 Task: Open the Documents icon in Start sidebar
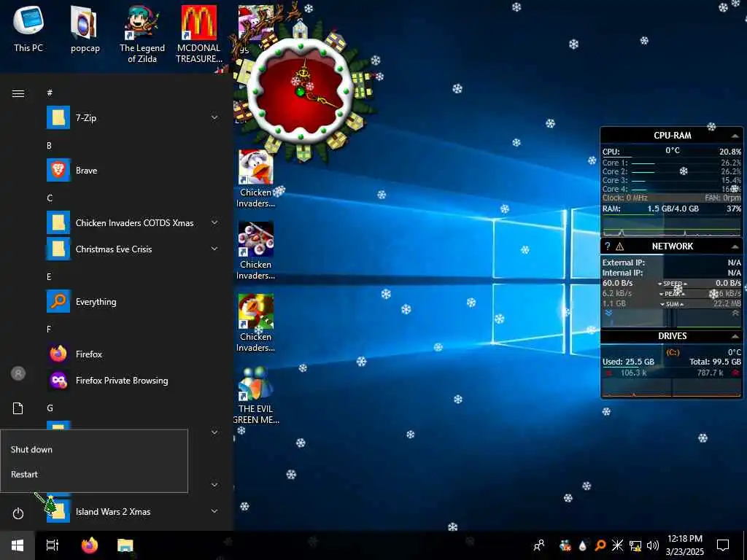18,408
